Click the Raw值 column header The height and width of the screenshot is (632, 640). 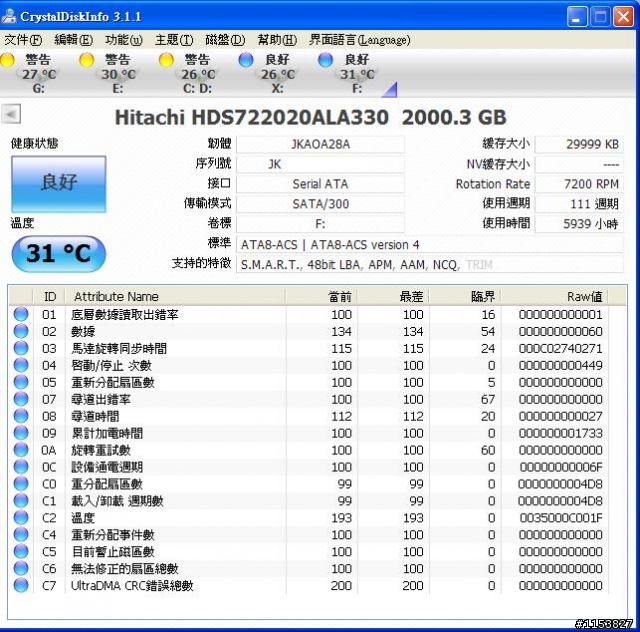(x=555, y=296)
